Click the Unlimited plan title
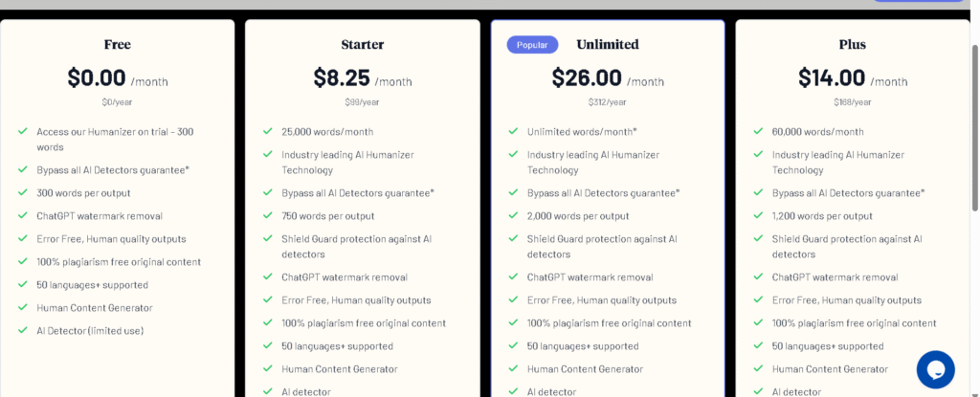This screenshot has width=980, height=397. pyautogui.click(x=607, y=44)
